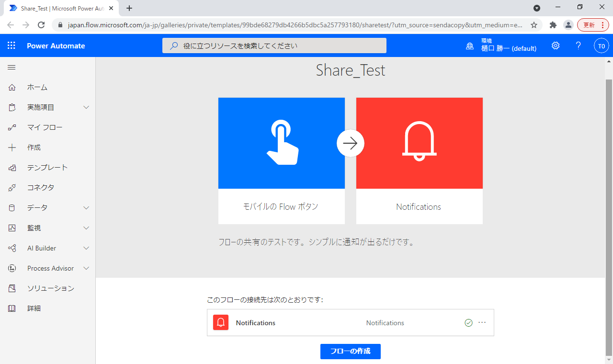Screen dimensions: 613x364
Task: Open the Chrome profile icon
Action: pyautogui.click(x=568, y=25)
